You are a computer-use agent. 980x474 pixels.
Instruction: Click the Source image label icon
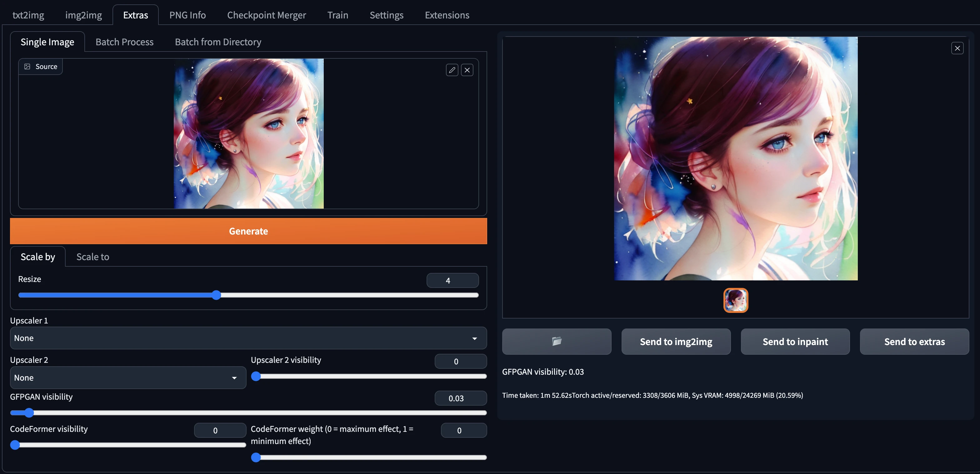tap(27, 67)
